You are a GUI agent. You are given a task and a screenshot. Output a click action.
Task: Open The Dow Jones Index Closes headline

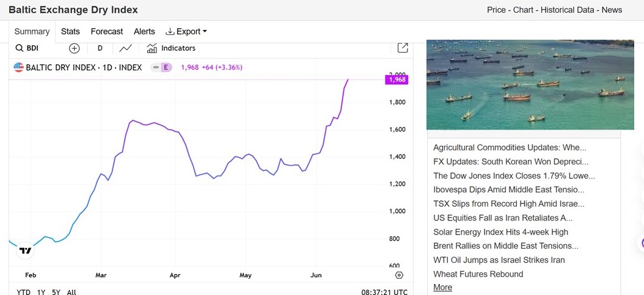tap(514, 176)
